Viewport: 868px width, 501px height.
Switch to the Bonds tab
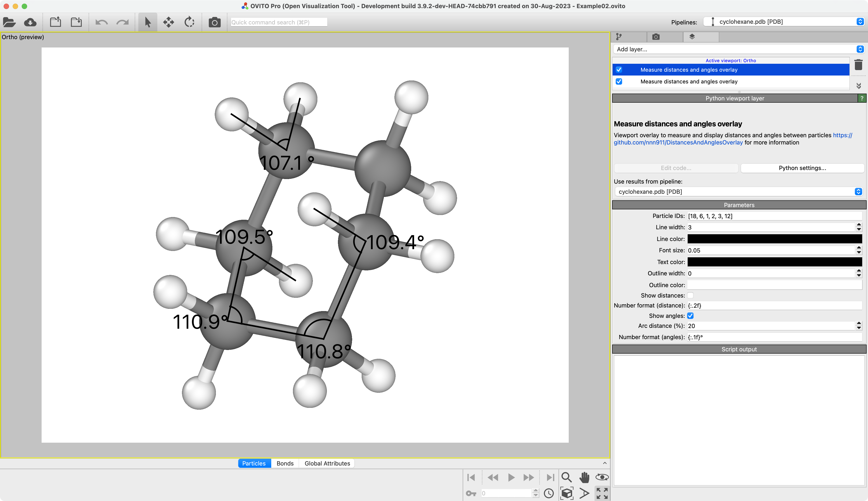click(x=285, y=463)
